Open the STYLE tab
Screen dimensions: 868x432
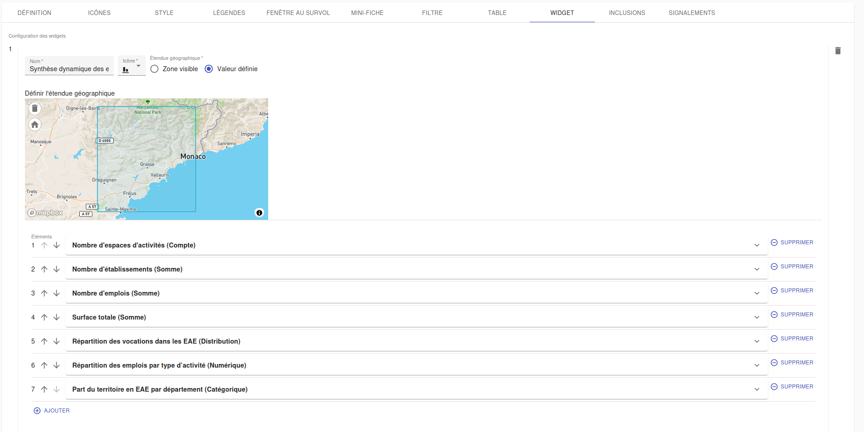pyautogui.click(x=164, y=13)
